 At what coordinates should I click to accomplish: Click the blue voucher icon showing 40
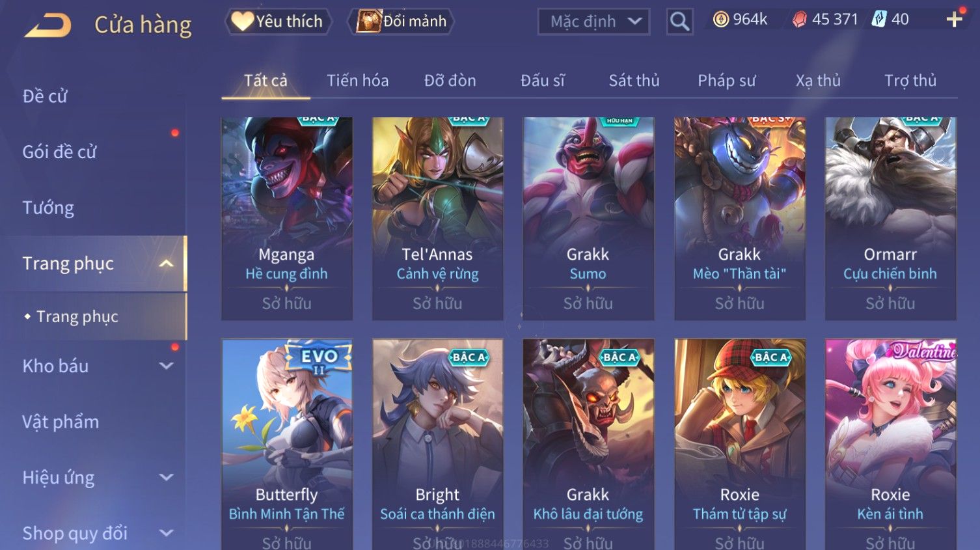[879, 19]
